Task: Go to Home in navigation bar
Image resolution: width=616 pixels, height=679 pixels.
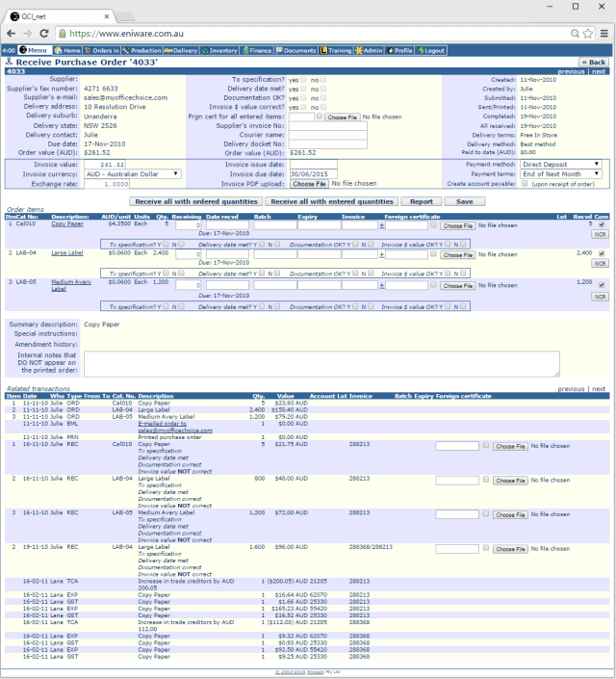Action: (x=67, y=50)
